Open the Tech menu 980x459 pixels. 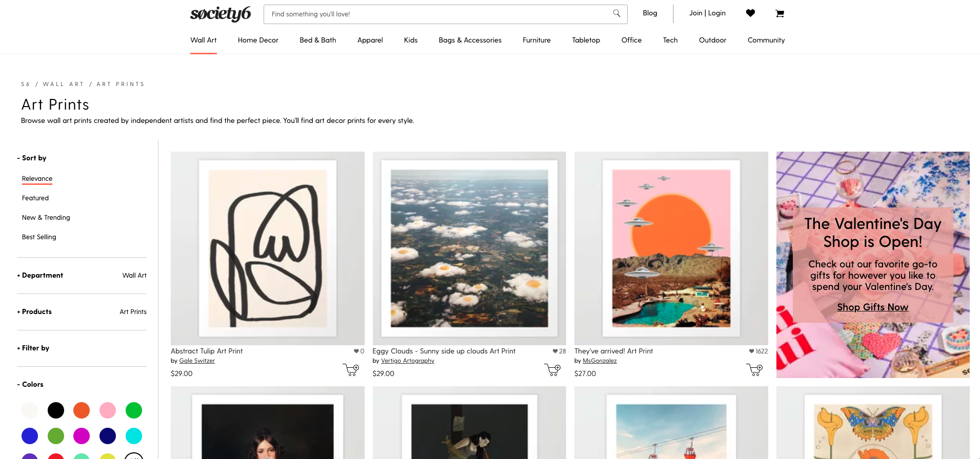click(670, 40)
